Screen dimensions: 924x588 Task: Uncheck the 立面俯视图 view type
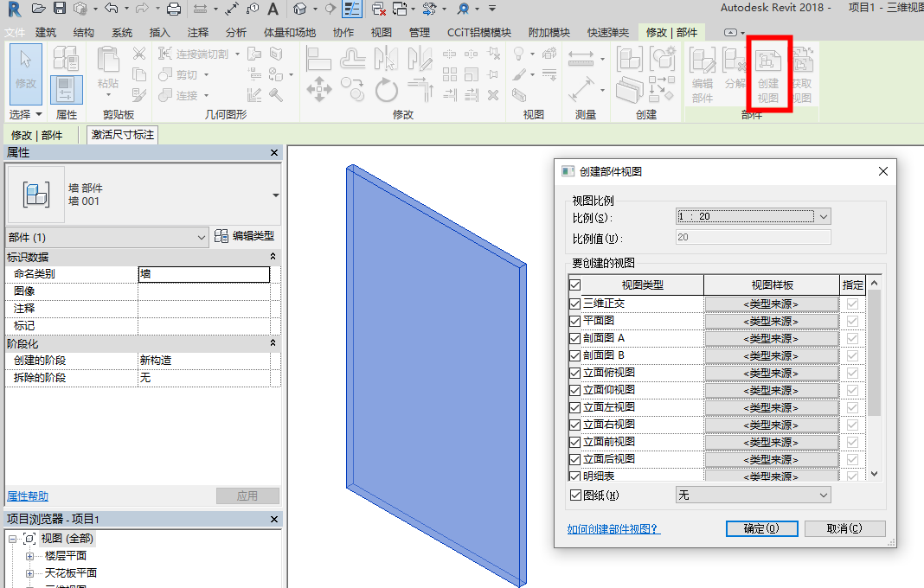(575, 373)
